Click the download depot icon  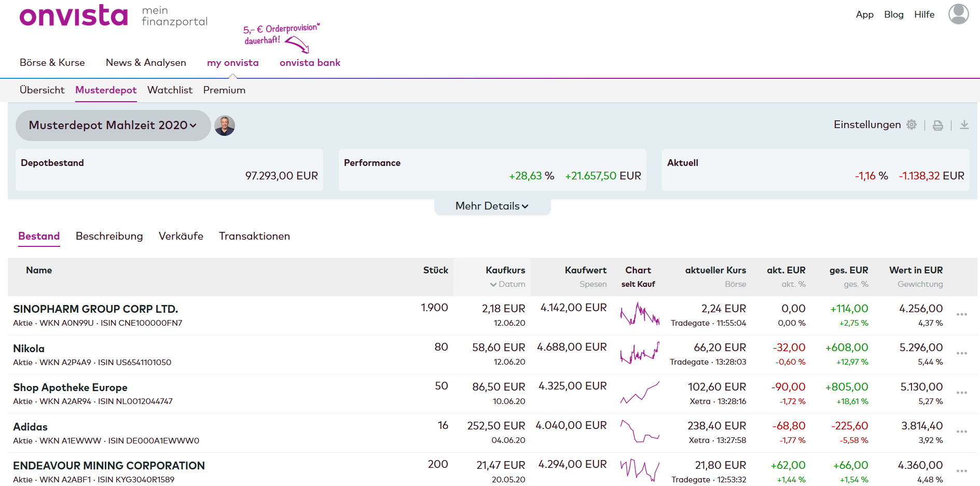point(964,125)
